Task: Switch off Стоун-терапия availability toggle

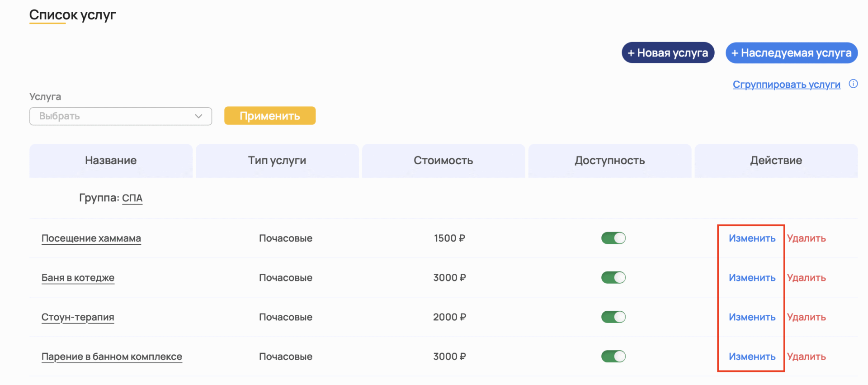Action: point(613,317)
